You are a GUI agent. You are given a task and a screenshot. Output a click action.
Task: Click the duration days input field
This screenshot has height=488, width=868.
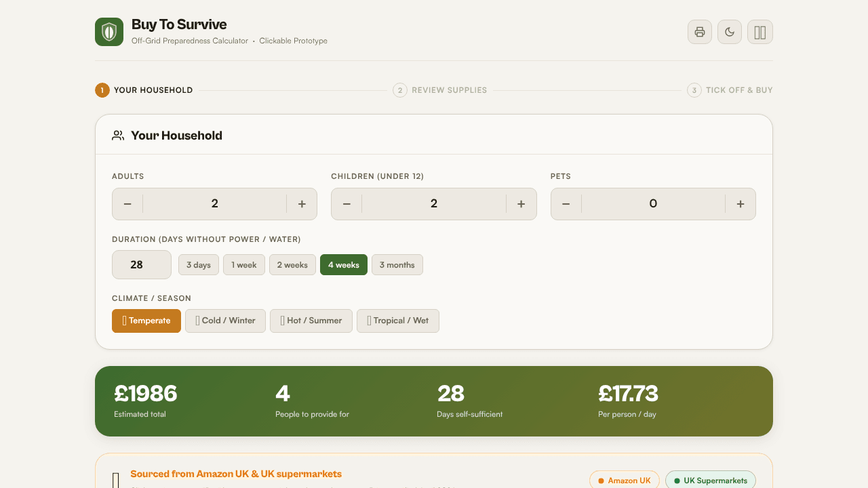142,265
